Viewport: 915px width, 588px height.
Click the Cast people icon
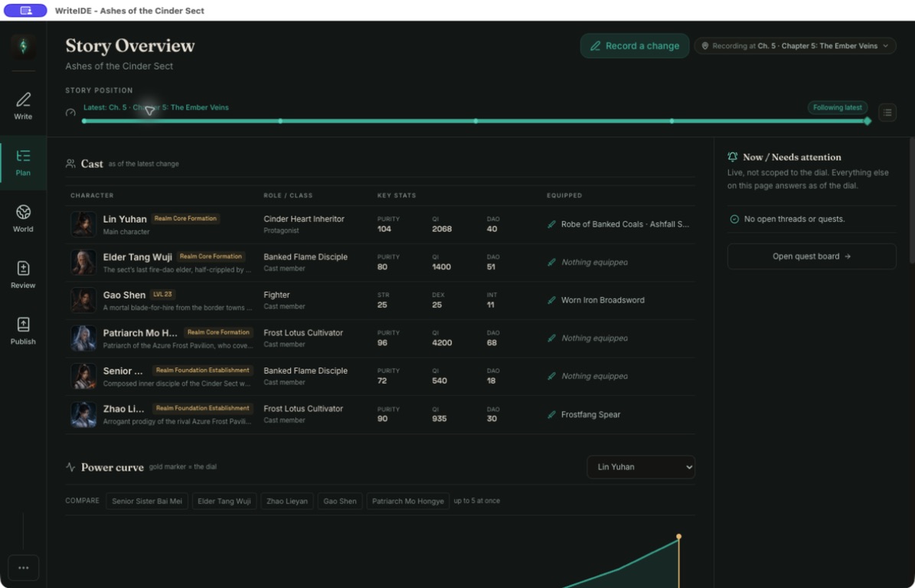[x=70, y=164]
